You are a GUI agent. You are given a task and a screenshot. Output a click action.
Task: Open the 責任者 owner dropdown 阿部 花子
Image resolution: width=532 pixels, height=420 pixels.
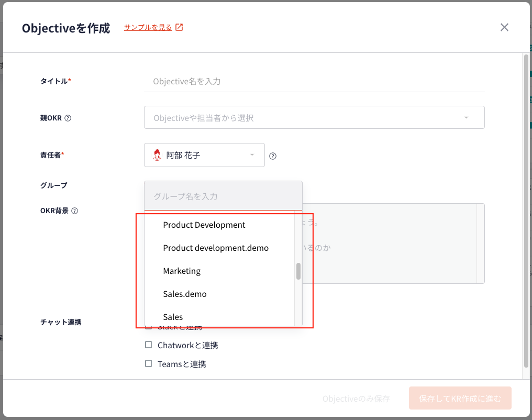204,155
